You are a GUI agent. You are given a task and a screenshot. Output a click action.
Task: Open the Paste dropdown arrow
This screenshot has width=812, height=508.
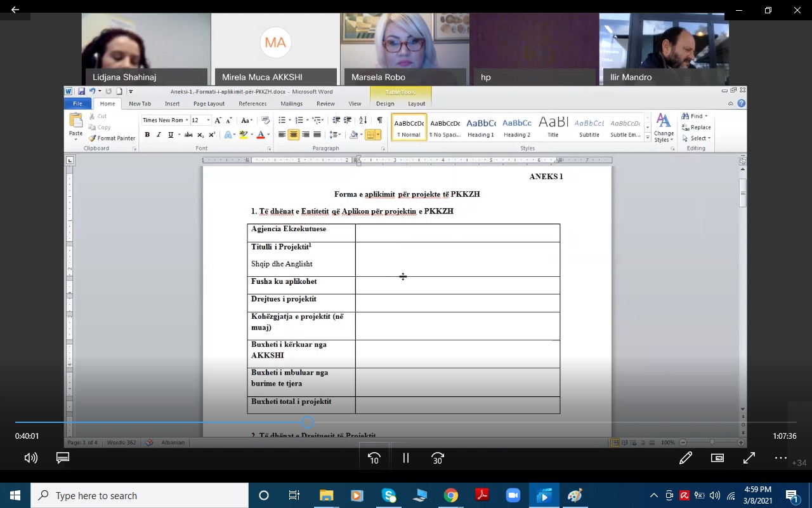tap(75, 138)
